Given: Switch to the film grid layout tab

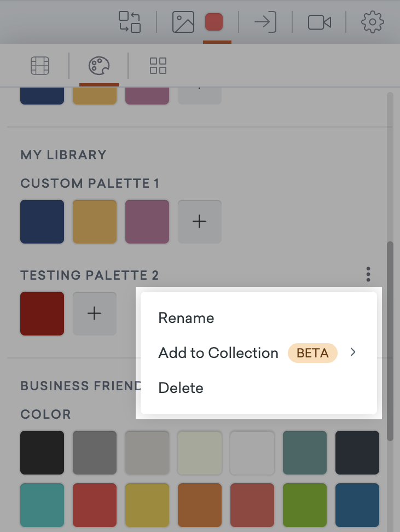Looking at the screenshot, I should (40, 66).
